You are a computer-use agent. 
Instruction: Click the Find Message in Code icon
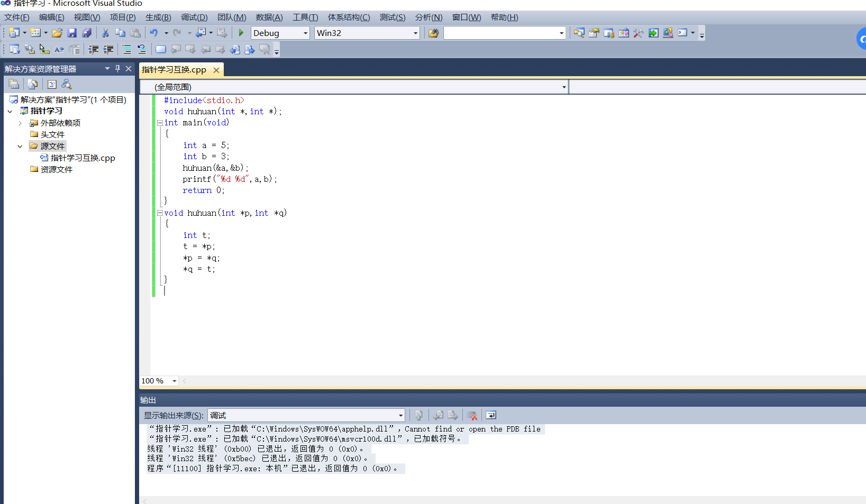pyautogui.click(x=418, y=415)
